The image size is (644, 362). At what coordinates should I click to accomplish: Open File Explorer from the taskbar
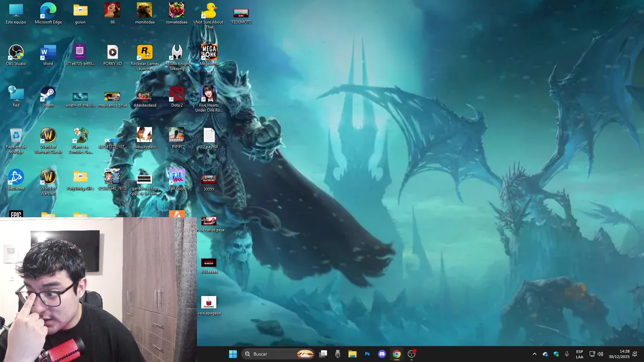point(352,354)
